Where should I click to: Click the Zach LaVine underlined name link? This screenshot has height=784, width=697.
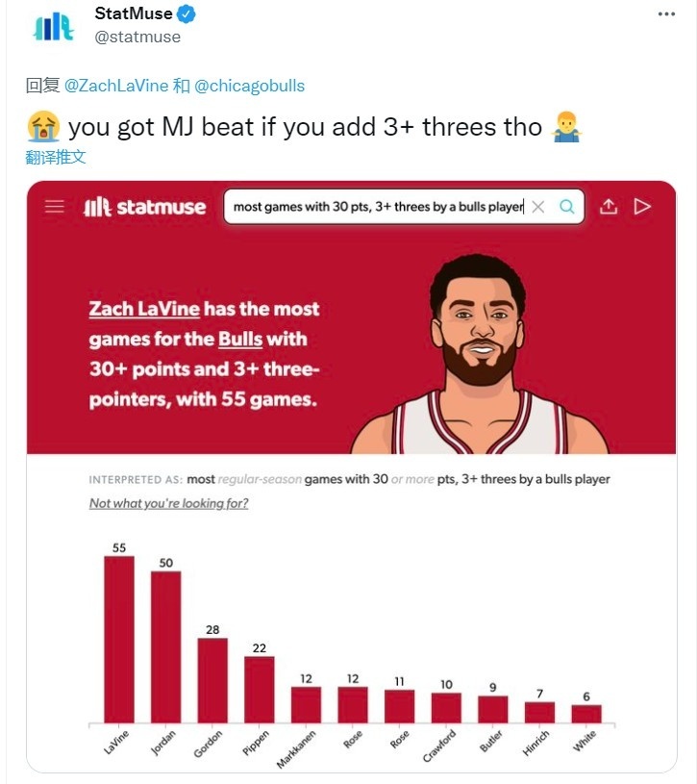[144, 309]
